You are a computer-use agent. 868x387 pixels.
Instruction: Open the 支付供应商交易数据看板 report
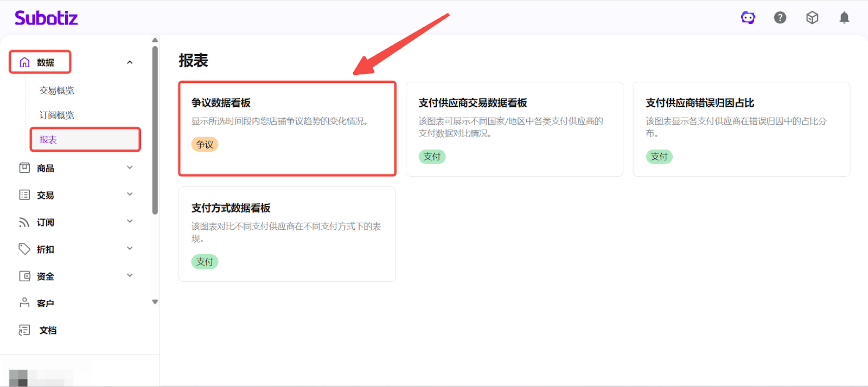point(514,128)
